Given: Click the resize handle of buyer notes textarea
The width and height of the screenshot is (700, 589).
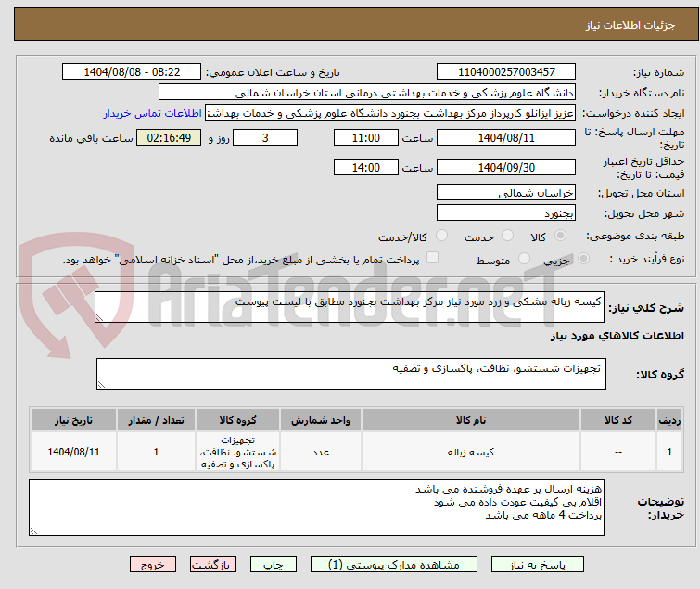Looking at the screenshot, I should point(34,531).
